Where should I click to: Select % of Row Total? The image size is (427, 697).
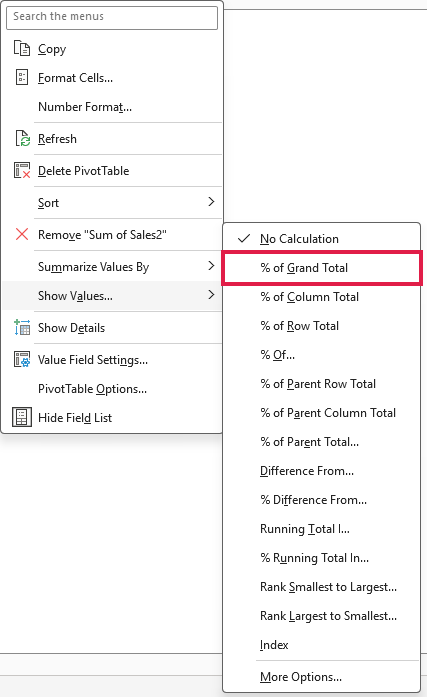pyautogui.click(x=321, y=326)
